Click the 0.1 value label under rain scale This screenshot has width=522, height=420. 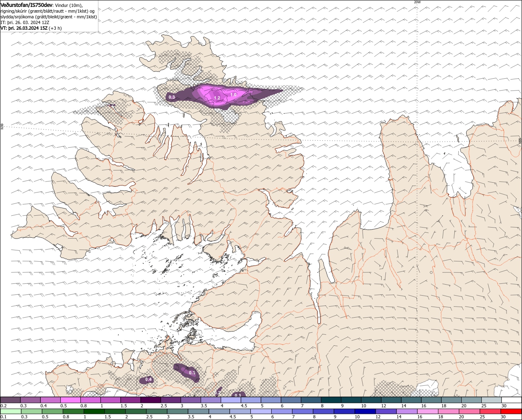(3, 417)
